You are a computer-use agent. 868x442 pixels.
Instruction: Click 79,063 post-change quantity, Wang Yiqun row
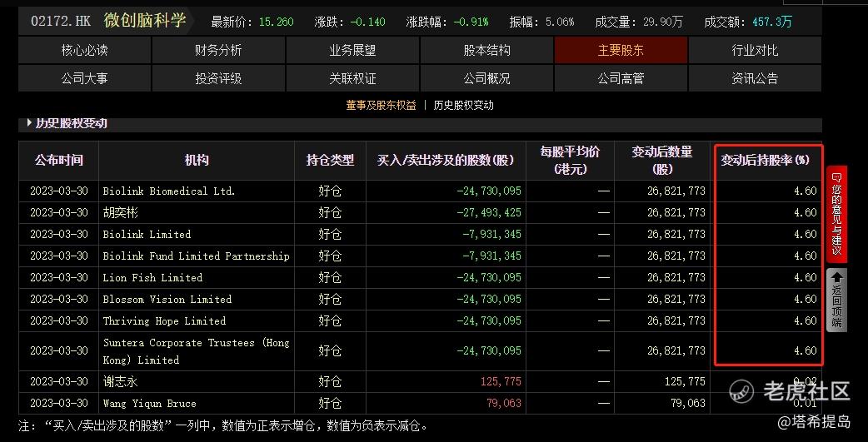[x=688, y=403]
